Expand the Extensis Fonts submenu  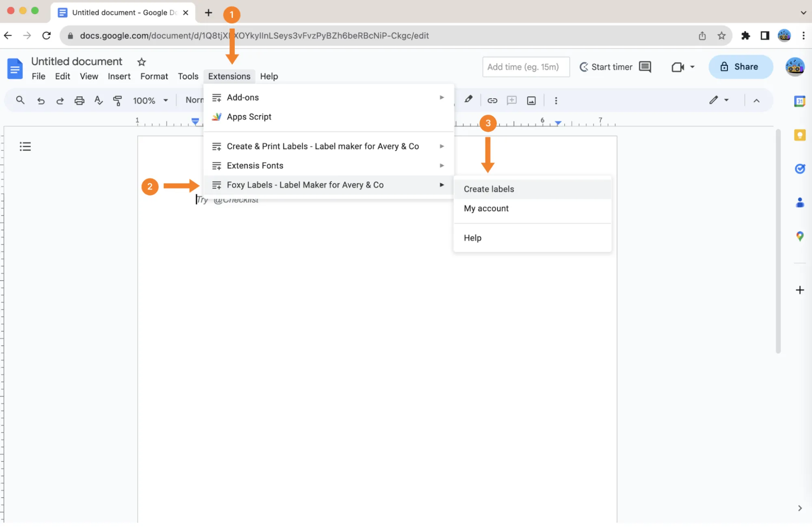point(328,165)
